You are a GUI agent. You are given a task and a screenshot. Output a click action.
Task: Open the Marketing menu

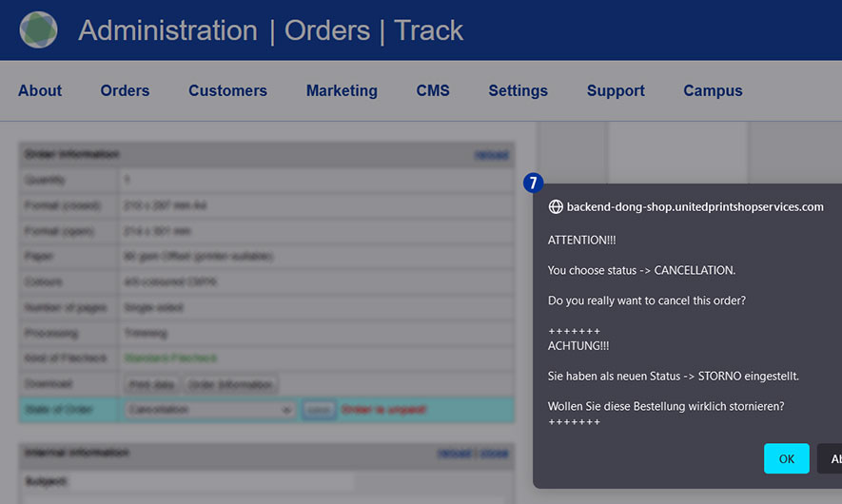click(342, 91)
